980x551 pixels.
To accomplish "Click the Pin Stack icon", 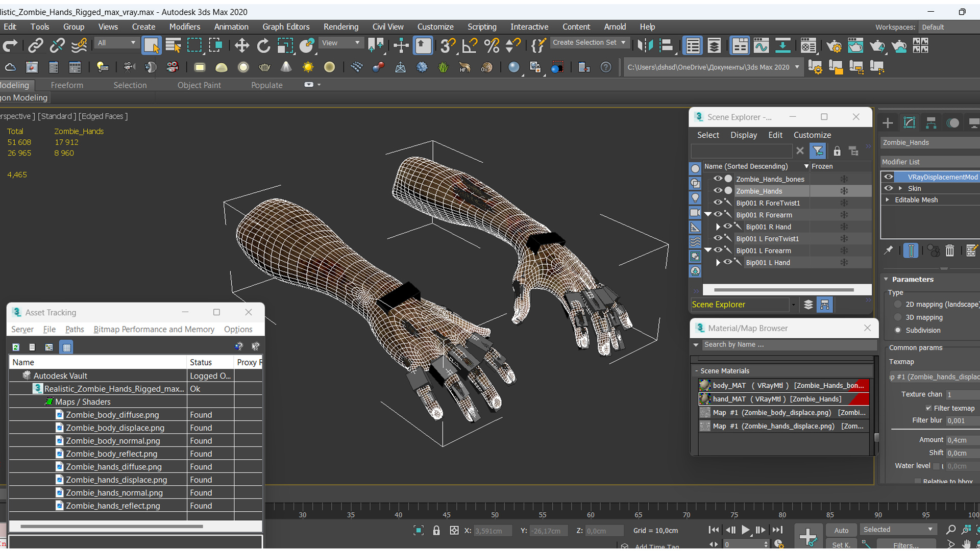I will (889, 251).
